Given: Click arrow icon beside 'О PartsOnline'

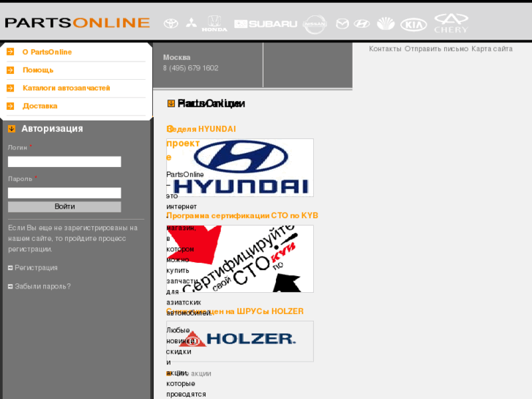Looking at the screenshot, I should tap(10, 52).
